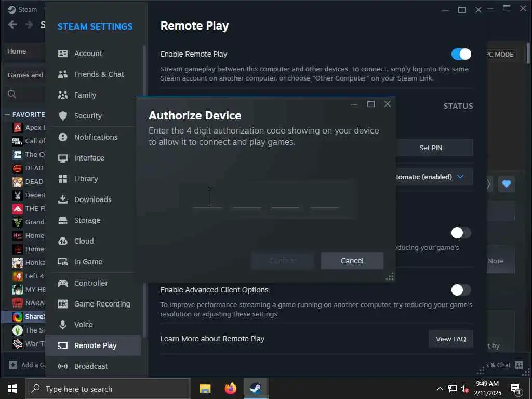Image resolution: width=532 pixels, height=399 pixels.
Task: Select the Honkai game entry in favorites
Action: (x=29, y=262)
